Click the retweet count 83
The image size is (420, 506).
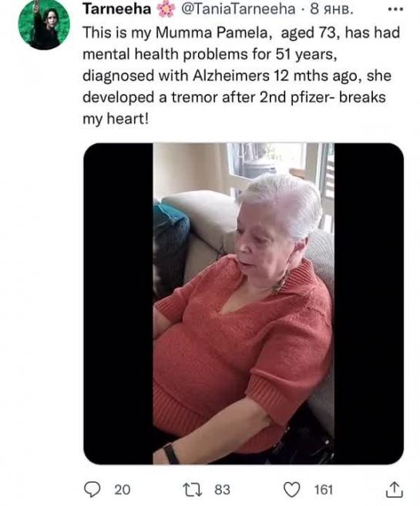[x=223, y=490]
